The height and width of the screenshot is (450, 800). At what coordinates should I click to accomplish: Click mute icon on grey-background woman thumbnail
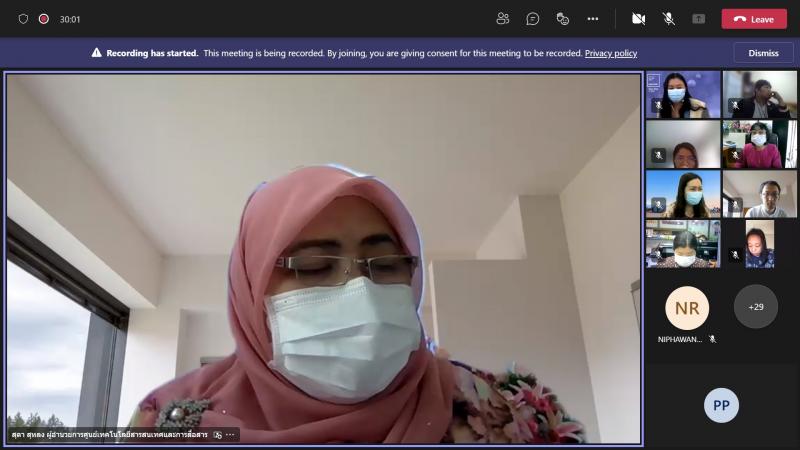pyautogui.click(x=658, y=155)
